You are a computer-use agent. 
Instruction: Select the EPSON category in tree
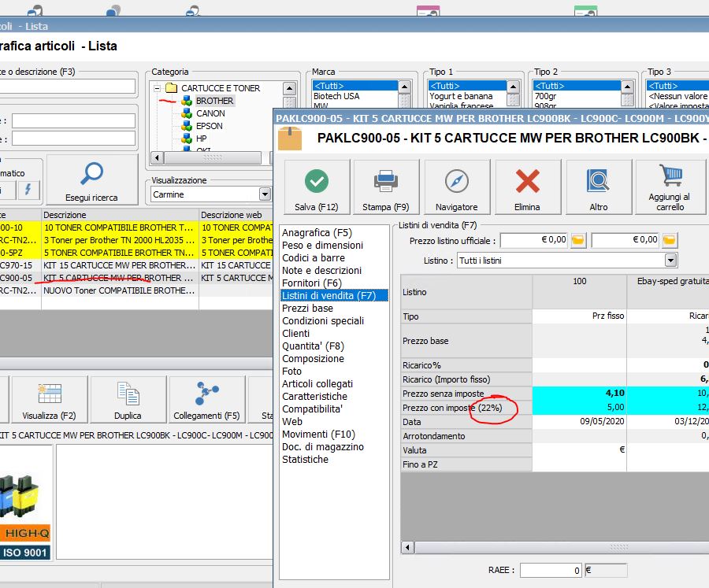click(209, 126)
